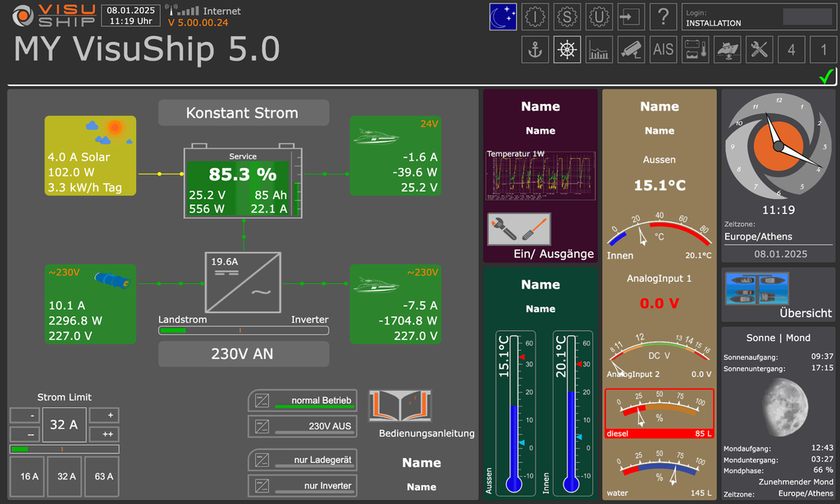Image resolution: width=840 pixels, height=504 pixels.
Task: Select nur Inverter mode
Action: pos(302,486)
